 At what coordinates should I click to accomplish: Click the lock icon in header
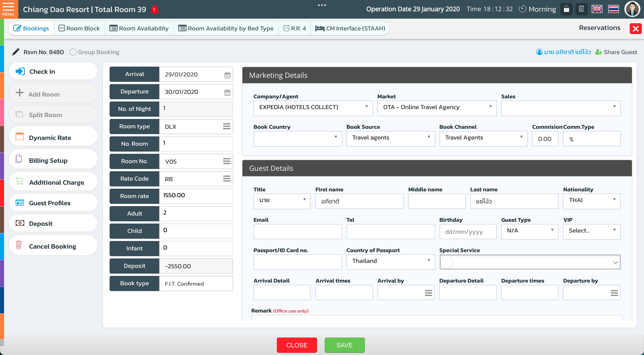click(566, 9)
